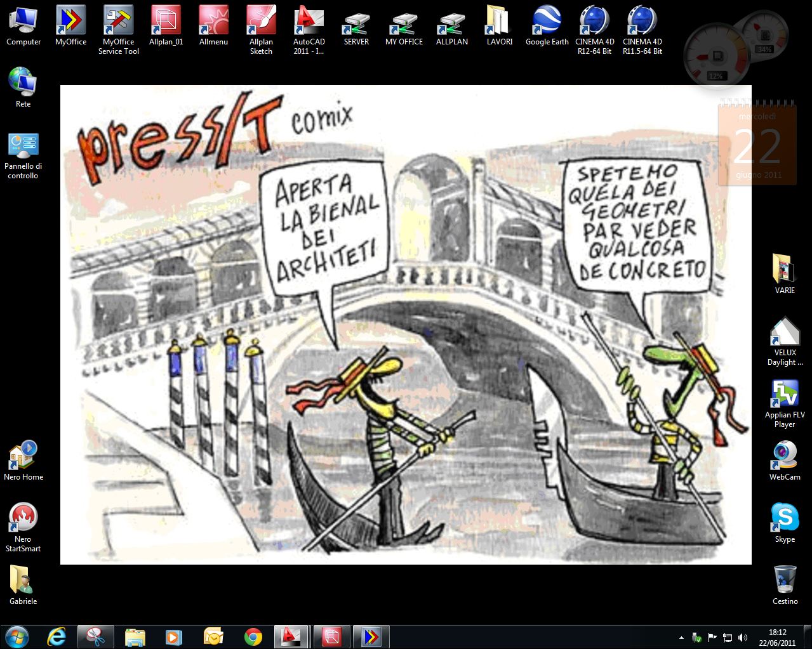Viewport: 812px width, 649px height.
Task: Open the Computer desktop icon
Action: pyautogui.click(x=23, y=26)
